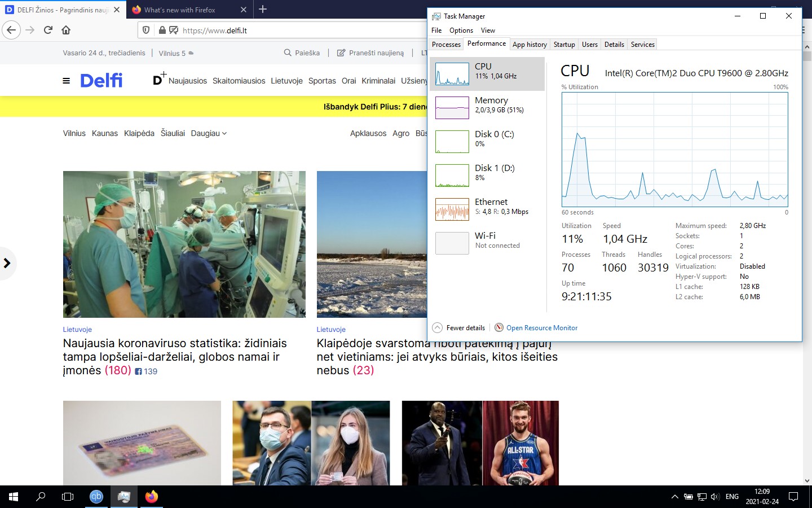Open Task Manager File menu
Viewport: 812px width, 508px height.
436,30
